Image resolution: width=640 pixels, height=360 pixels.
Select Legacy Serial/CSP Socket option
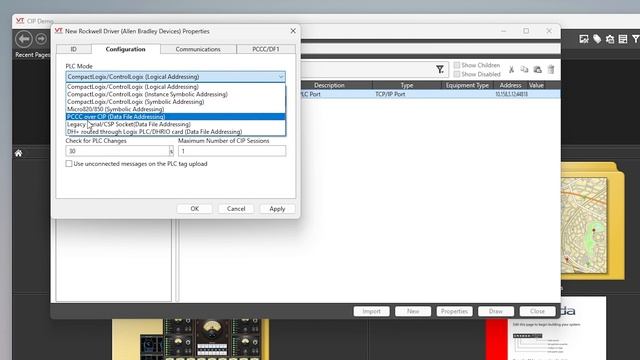pyautogui.click(x=176, y=124)
